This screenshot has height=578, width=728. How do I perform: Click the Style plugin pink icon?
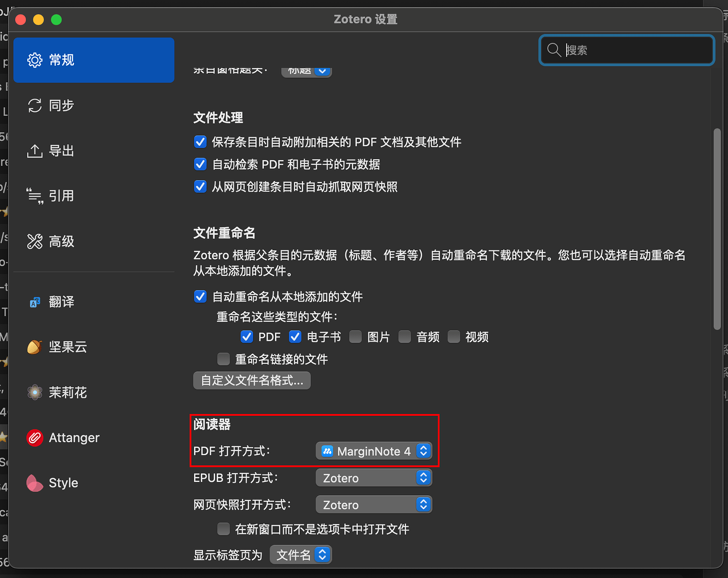(35, 483)
